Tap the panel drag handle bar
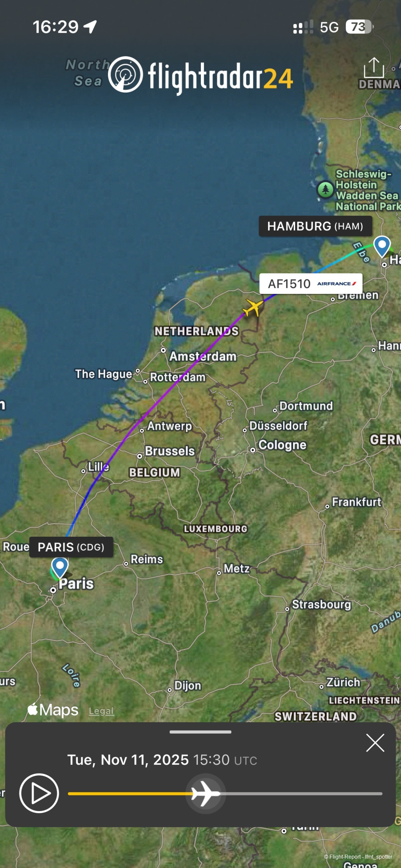The height and width of the screenshot is (868, 401). 200,732
